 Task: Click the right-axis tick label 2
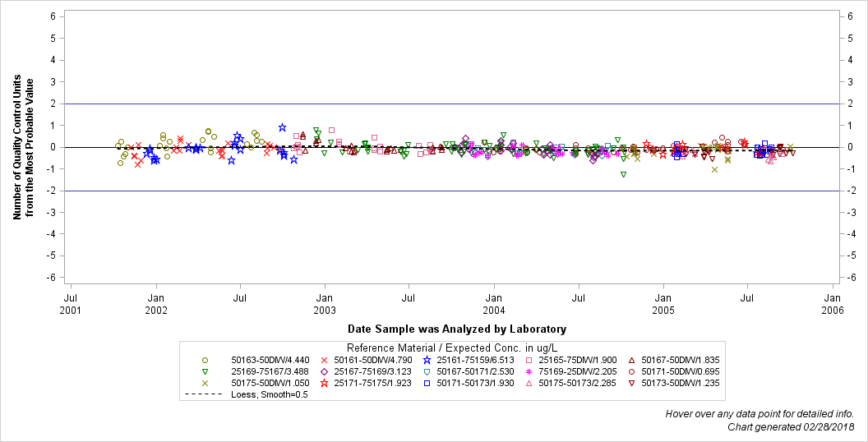point(850,104)
